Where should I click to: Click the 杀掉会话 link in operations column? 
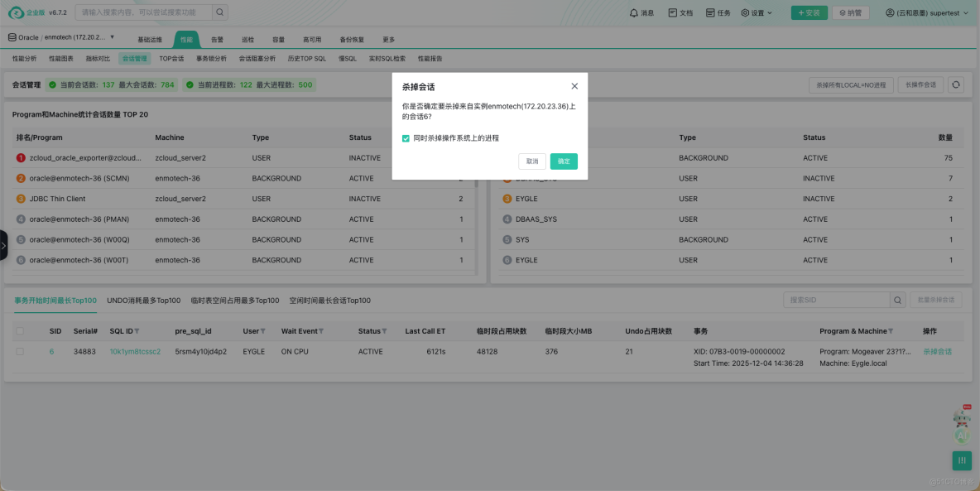coord(936,351)
